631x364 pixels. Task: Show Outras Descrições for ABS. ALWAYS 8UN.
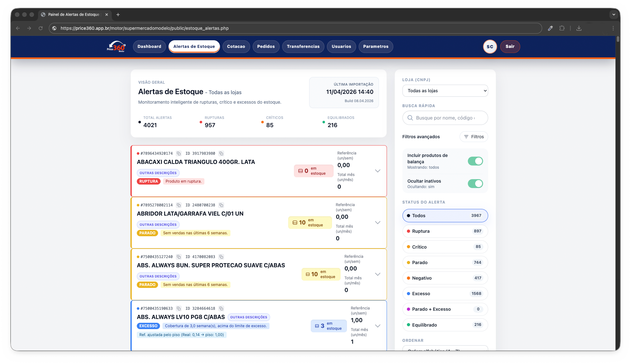(x=158, y=276)
